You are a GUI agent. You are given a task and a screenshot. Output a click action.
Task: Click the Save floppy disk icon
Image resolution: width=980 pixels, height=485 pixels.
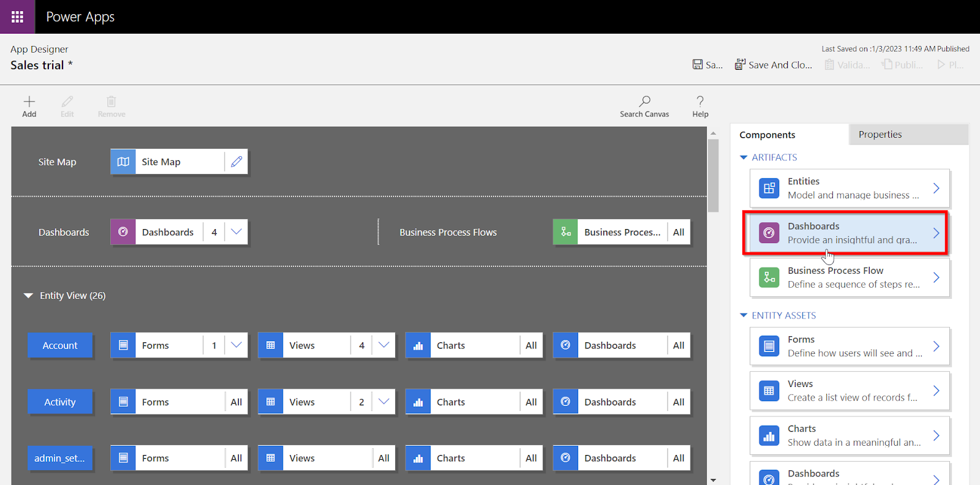tap(698, 64)
